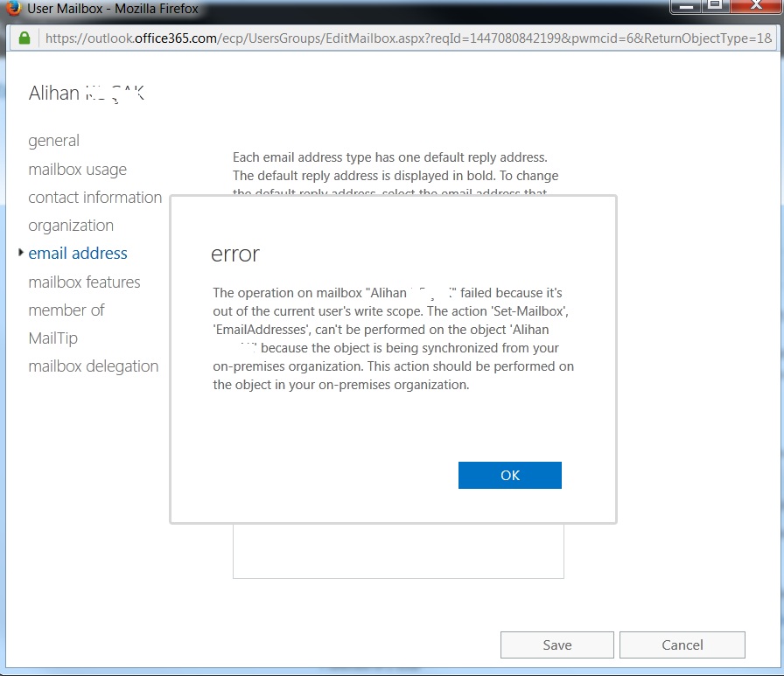Click the selection arrow beside email address
The width and height of the screenshot is (784, 676).
(21, 253)
